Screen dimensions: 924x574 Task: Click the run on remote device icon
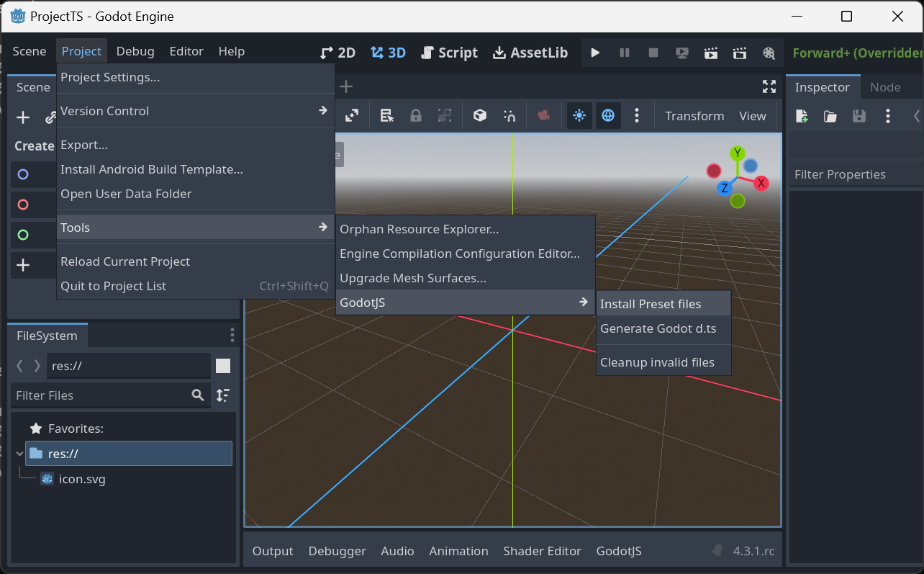coord(681,53)
